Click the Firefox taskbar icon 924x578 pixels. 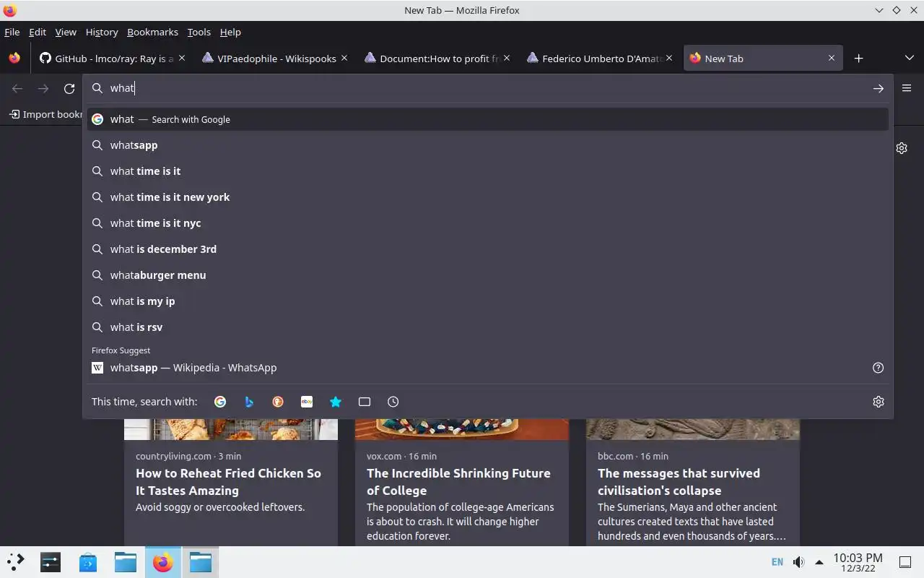pos(163,561)
